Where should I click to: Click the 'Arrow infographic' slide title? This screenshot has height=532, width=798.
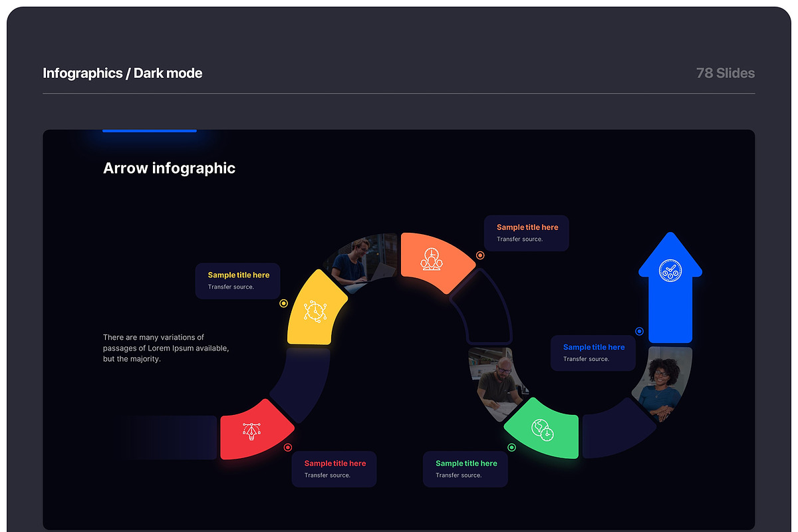point(169,168)
